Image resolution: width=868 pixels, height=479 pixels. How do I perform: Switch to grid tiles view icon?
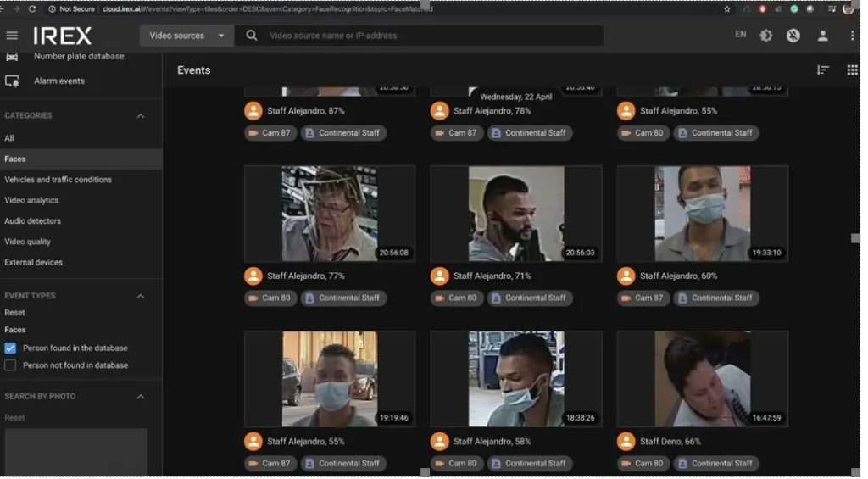(x=852, y=70)
